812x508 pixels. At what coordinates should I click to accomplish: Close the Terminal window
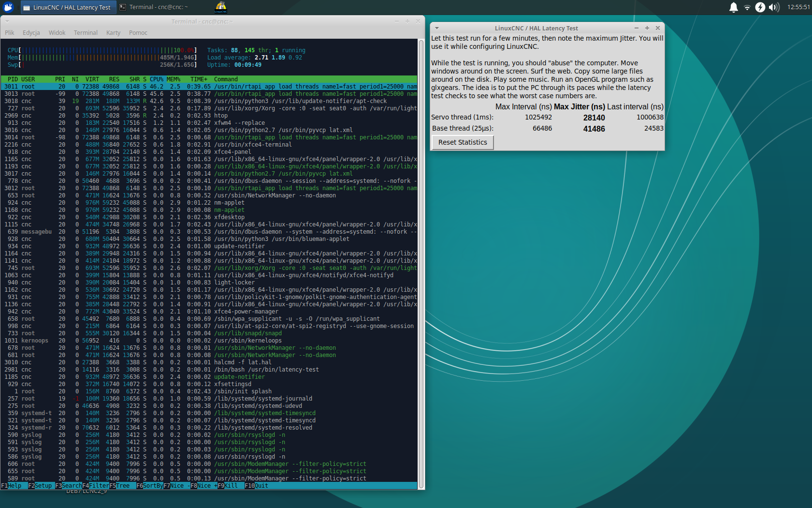[418, 21]
